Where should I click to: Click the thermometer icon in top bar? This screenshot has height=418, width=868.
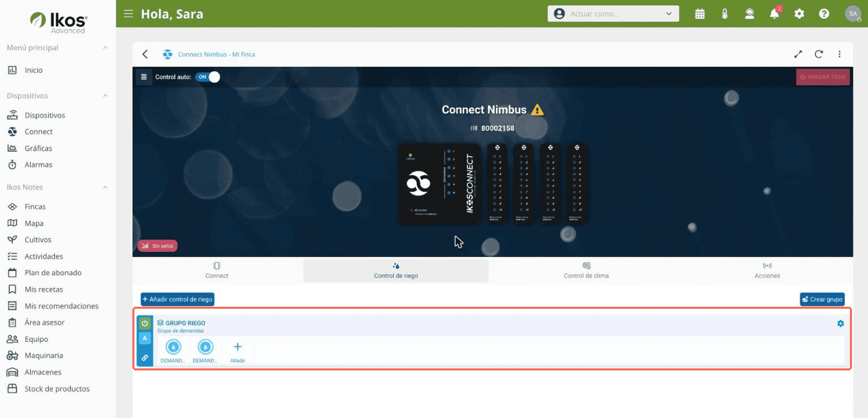pos(725,14)
